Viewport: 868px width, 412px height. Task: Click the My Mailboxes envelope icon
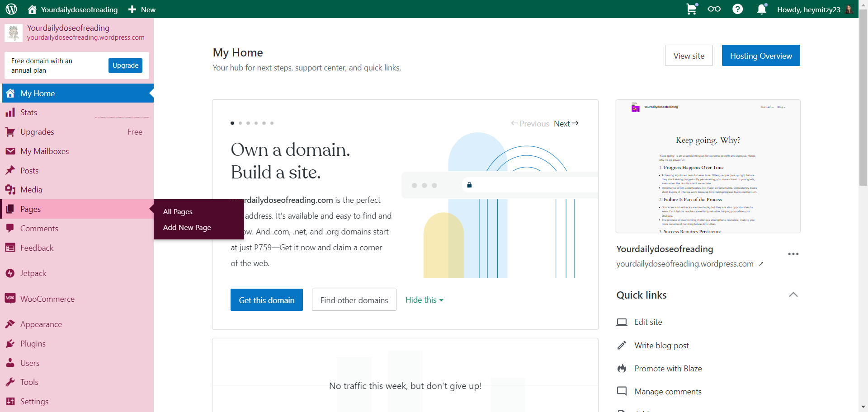(10, 151)
